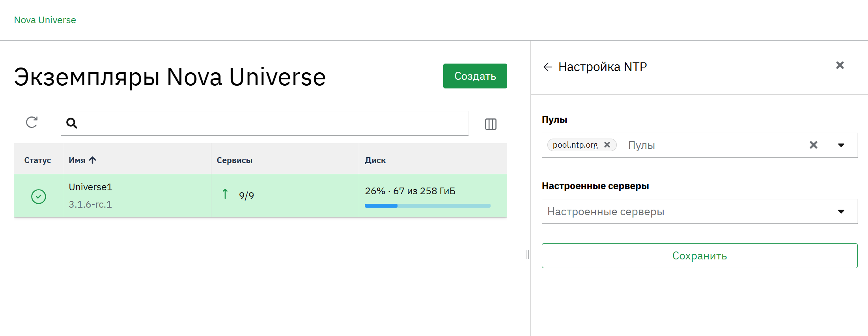868x336 pixels.
Task: Click the Пулы input placeholder
Action: [x=641, y=145]
